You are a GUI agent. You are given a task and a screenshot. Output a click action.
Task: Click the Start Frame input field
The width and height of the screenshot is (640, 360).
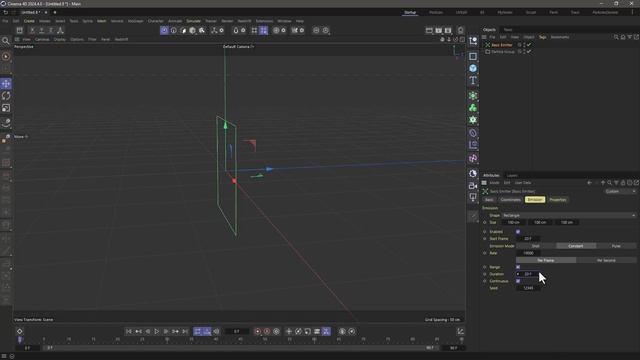(x=528, y=239)
